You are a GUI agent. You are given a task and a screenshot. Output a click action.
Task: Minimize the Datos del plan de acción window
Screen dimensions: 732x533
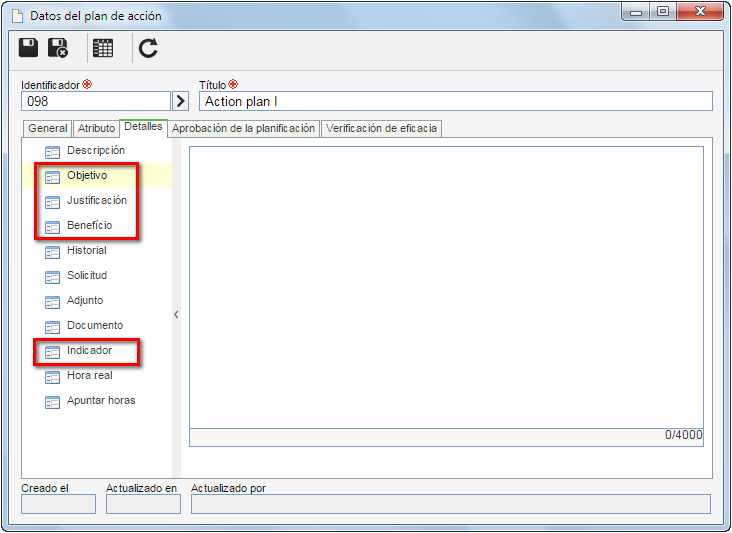coord(636,12)
